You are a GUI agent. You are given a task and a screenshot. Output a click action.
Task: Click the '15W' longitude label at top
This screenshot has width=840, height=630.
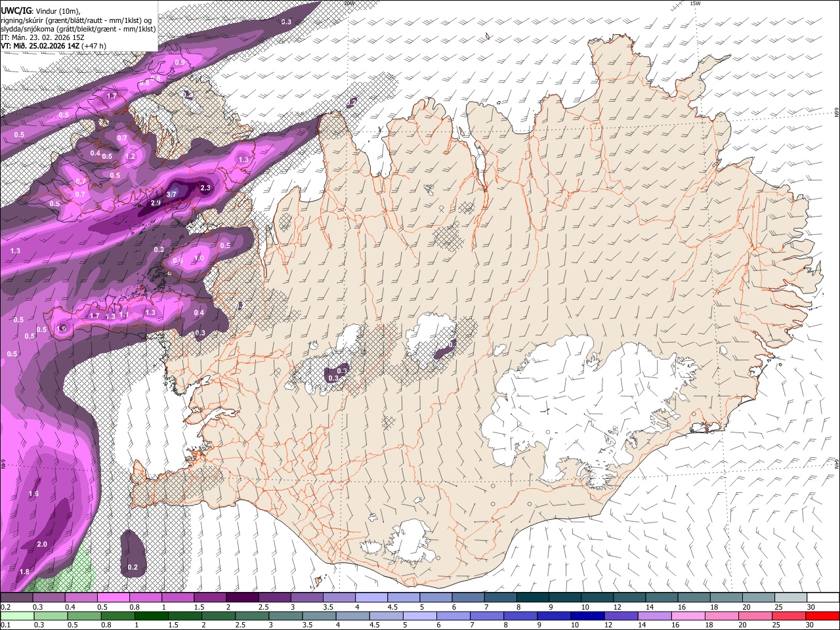point(695,3)
